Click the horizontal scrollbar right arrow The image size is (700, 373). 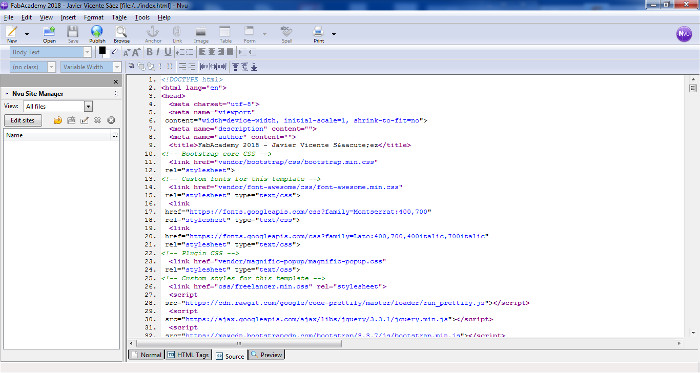pos(679,344)
